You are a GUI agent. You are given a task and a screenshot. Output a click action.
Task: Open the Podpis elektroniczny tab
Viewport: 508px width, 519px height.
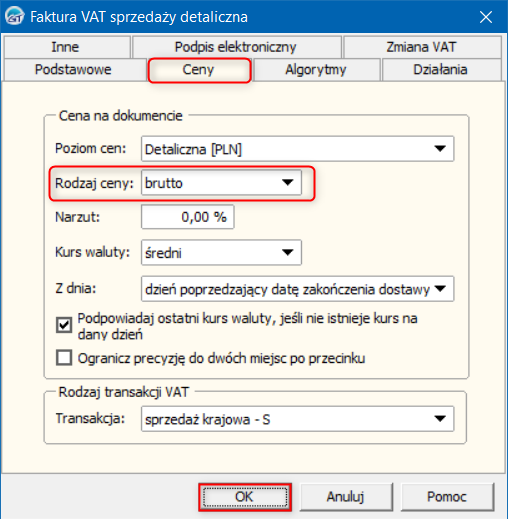(x=236, y=47)
